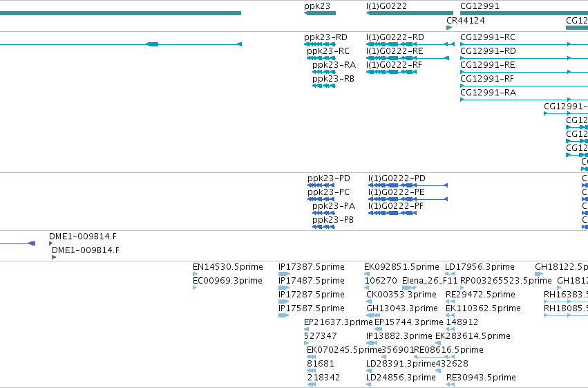Click transcript CG12991-RC
Screen dimensions: 588x388
point(488,37)
